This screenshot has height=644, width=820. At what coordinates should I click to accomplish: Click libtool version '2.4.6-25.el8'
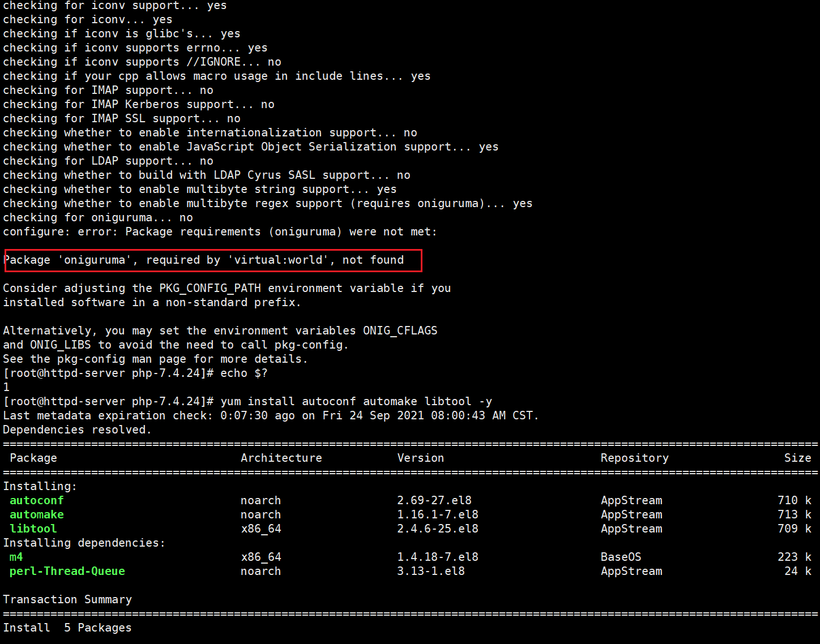(x=438, y=529)
